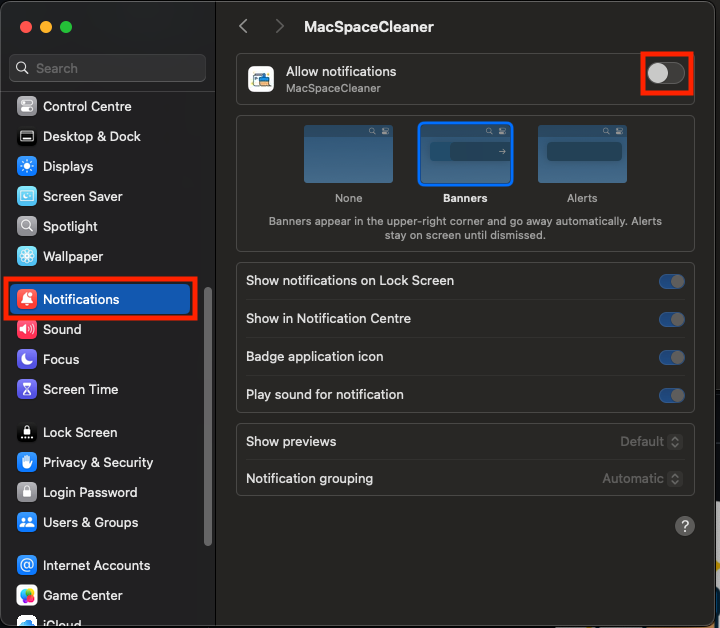720x628 pixels.
Task: Open Desktop & Dock settings label
Action: click(x=92, y=136)
